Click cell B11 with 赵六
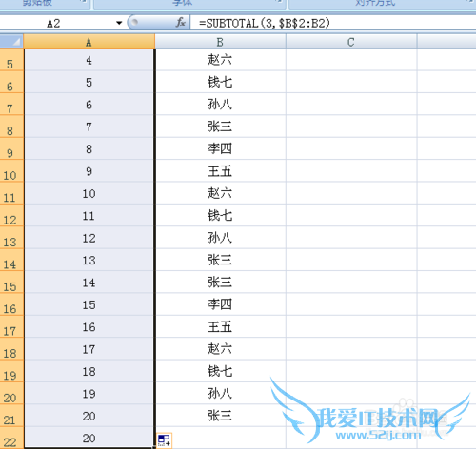This screenshot has width=476, height=449. pyautogui.click(x=221, y=193)
